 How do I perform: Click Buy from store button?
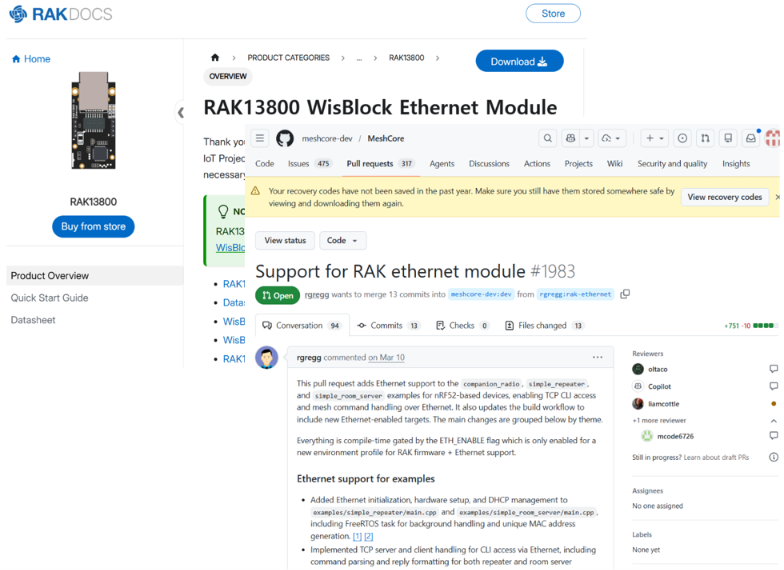point(94,226)
